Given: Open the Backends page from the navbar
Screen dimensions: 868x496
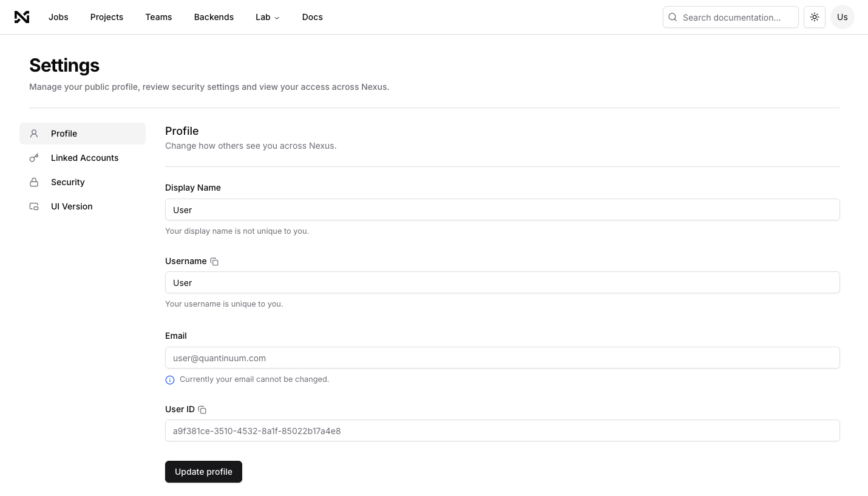Looking at the screenshot, I should click(x=214, y=17).
